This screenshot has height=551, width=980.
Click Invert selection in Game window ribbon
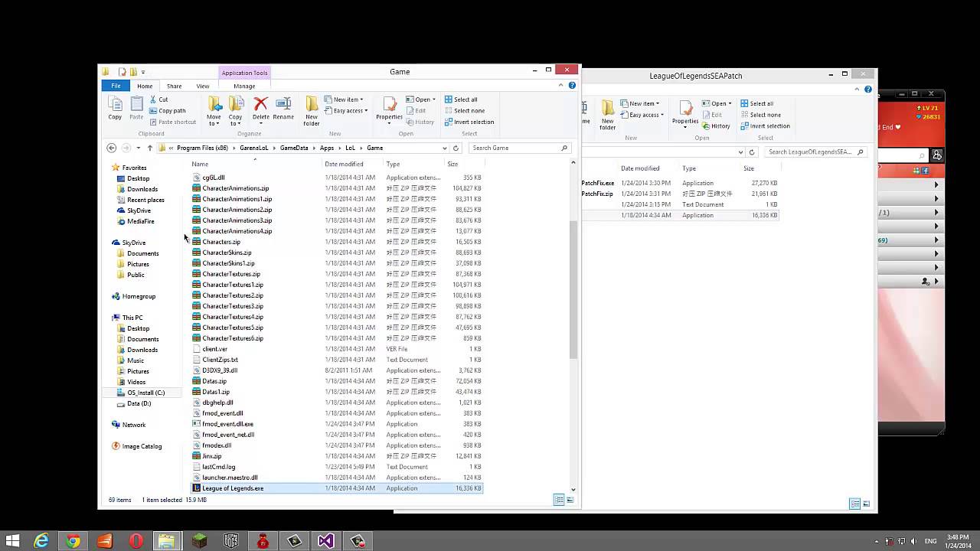[468, 122]
